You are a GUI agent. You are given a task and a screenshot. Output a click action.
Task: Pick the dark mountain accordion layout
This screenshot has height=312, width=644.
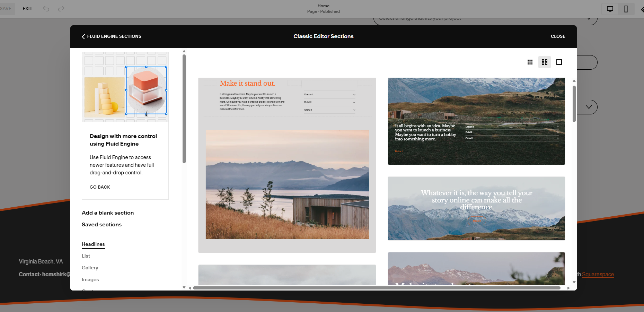[476, 121]
